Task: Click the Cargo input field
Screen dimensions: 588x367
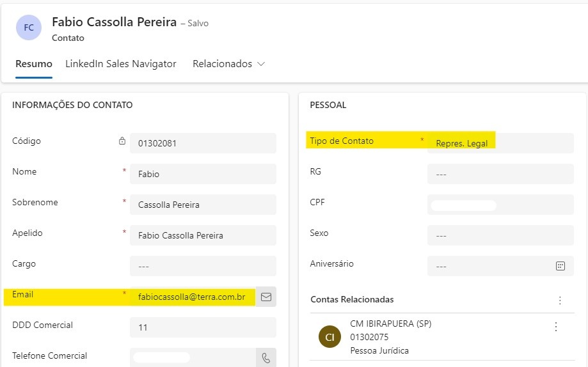Action: tap(203, 266)
